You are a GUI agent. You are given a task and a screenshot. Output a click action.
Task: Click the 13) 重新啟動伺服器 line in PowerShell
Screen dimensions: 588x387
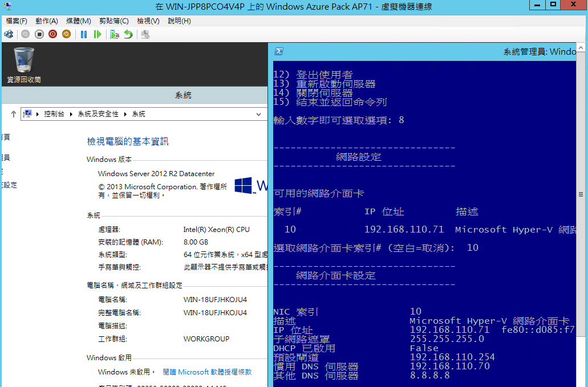coord(325,84)
